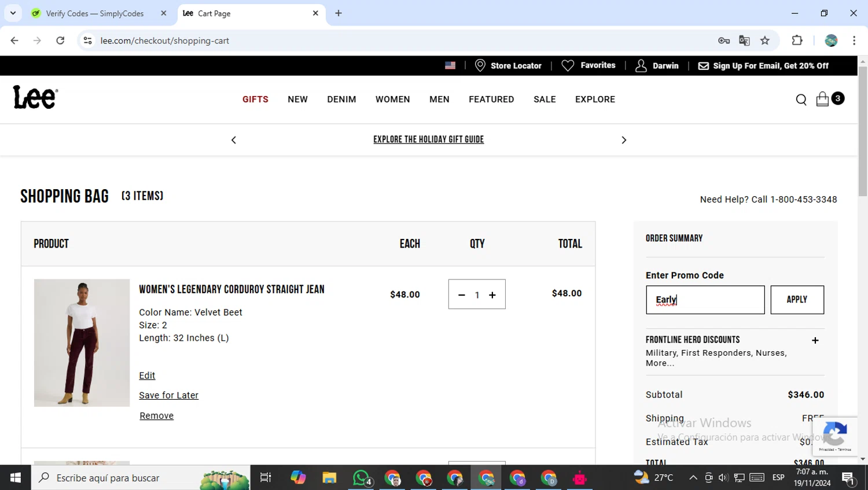Open saved passwords key icon
Screen dimensions: 868x490
pyautogui.click(x=723, y=40)
